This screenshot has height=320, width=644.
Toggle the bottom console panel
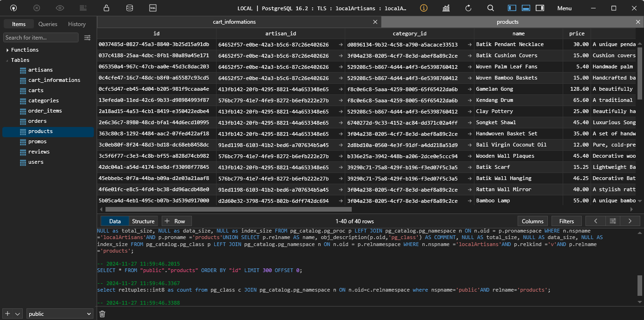526,8
